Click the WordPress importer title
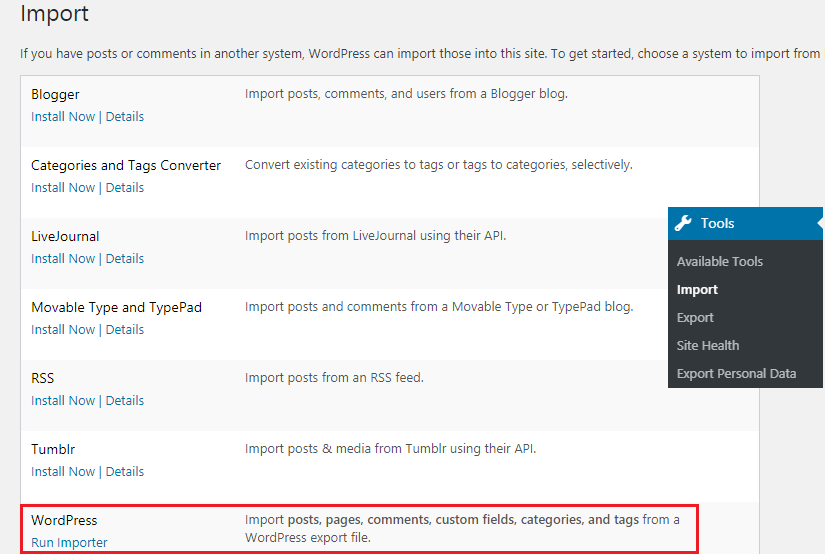The width and height of the screenshot is (825, 556). point(64,521)
